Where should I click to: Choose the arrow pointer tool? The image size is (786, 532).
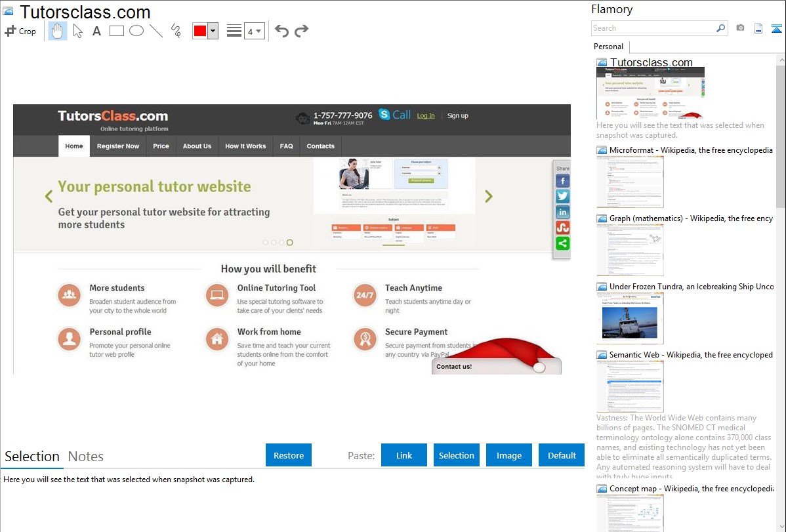pos(77,31)
